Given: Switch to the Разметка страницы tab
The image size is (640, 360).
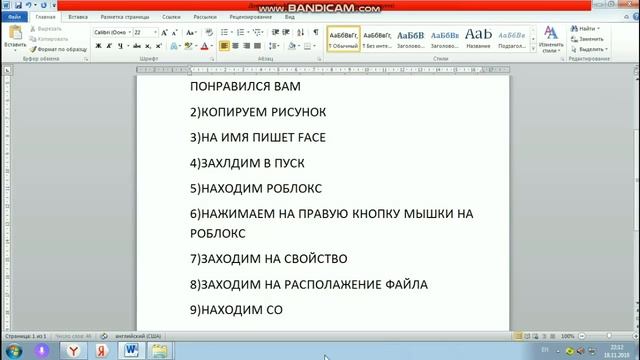Looking at the screenshot, I should [x=125, y=17].
